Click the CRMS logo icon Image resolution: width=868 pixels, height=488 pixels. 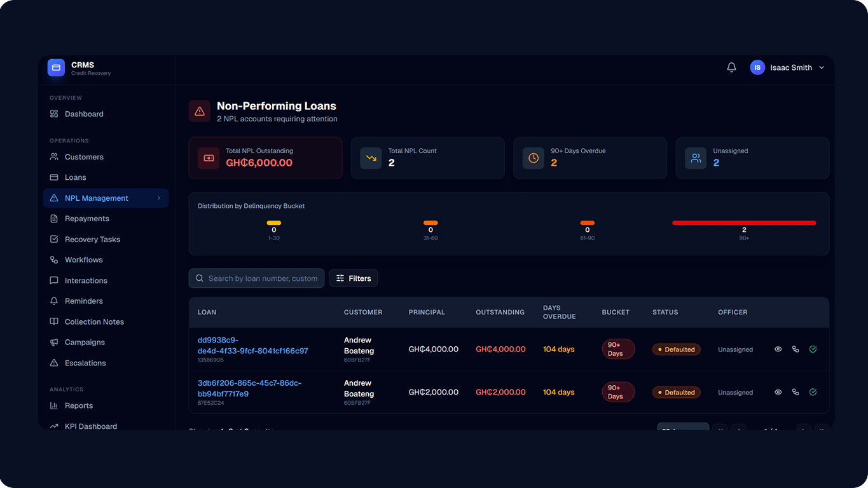pos(56,67)
